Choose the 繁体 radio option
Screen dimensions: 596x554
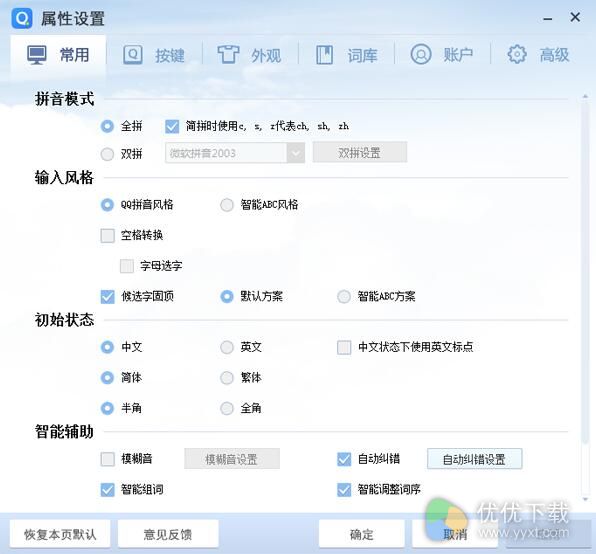point(227,378)
